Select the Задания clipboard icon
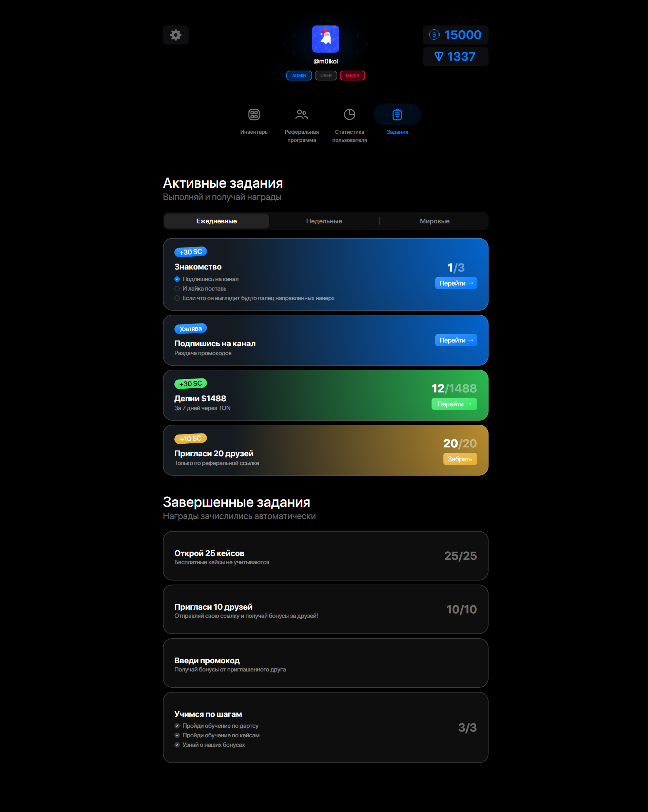The height and width of the screenshot is (812, 648). pos(397,114)
